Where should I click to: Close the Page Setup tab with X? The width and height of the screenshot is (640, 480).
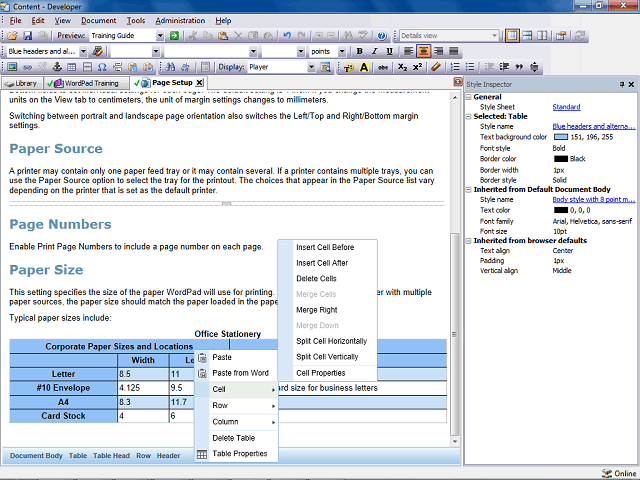(x=199, y=83)
